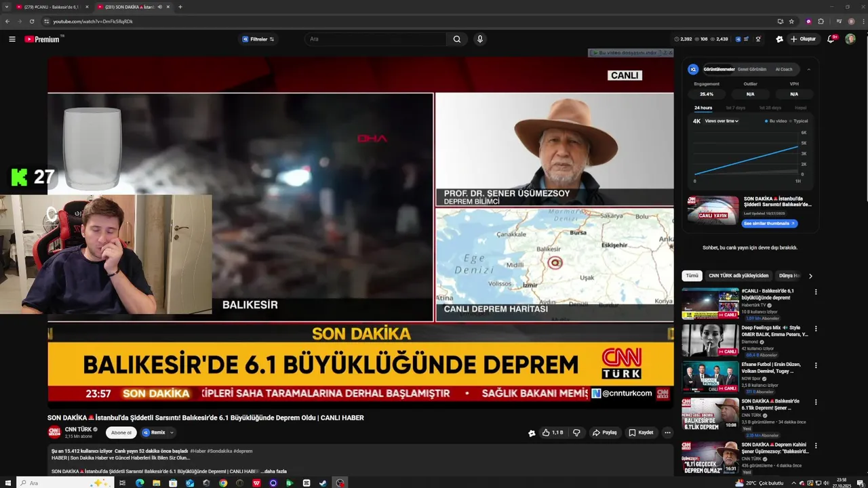Image resolution: width=868 pixels, height=488 pixels.
Task: Open options for 6.1'lik Deprem video
Action: pyautogui.click(x=816, y=402)
